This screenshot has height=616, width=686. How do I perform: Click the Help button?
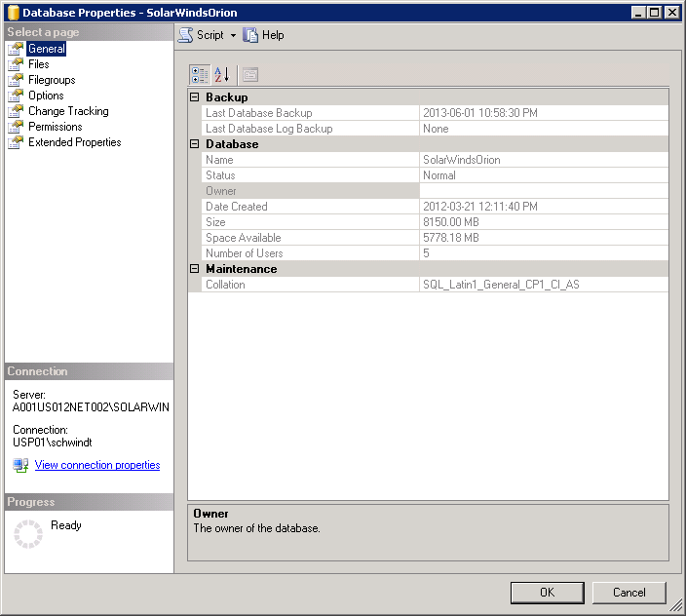coord(263,35)
